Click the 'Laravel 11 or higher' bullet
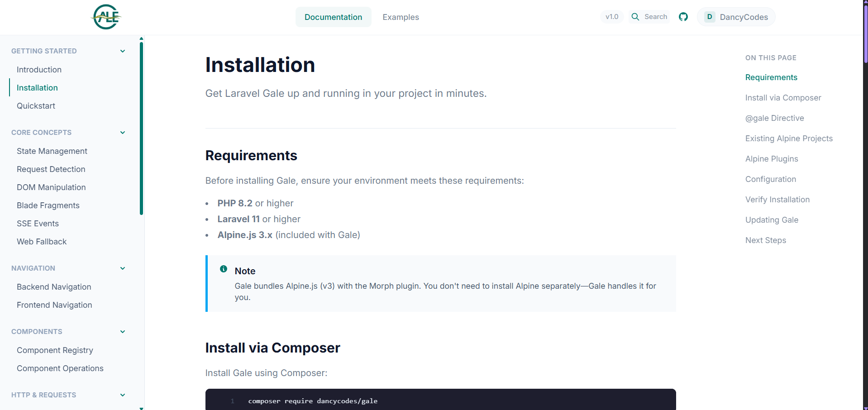Viewport: 868px width, 410px height. (259, 219)
